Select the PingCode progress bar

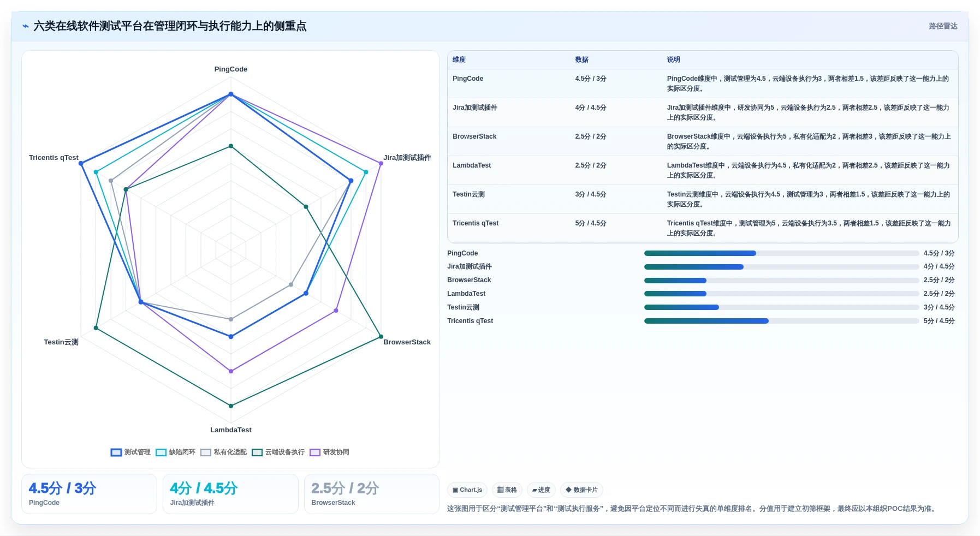click(781, 253)
